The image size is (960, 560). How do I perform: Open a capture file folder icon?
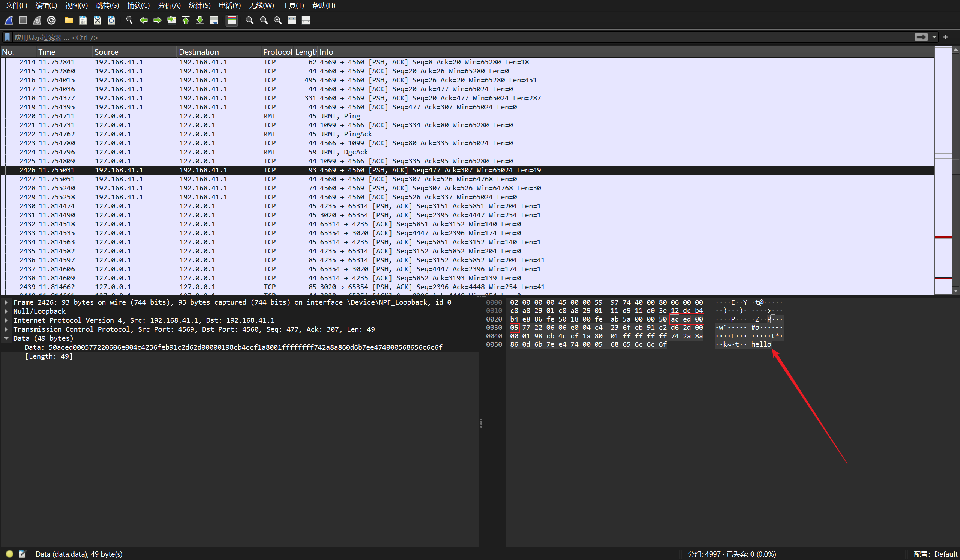(x=69, y=20)
